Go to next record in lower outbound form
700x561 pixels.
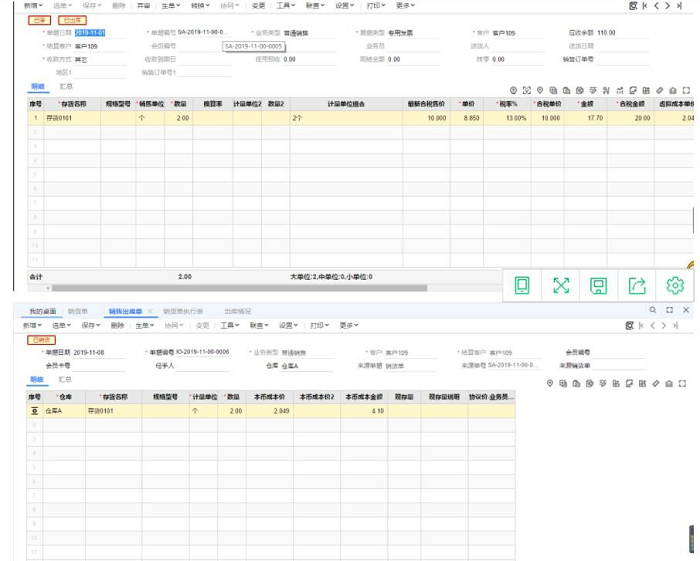point(663,325)
